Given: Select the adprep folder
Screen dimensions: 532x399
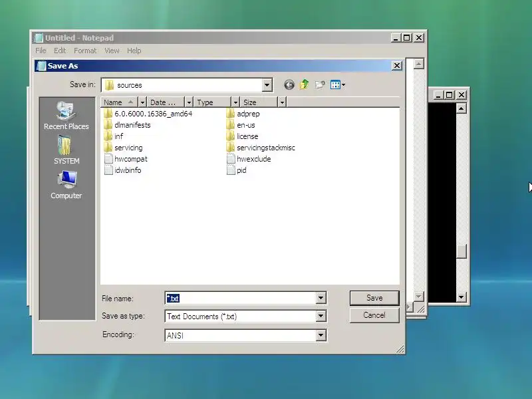Looking at the screenshot, I should point(243,114).
